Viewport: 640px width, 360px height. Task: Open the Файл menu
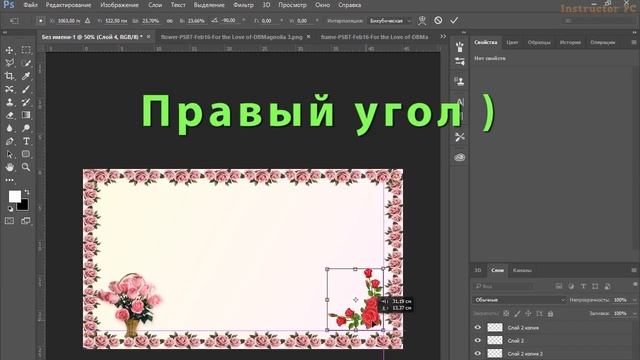pyautogui.click(x=31, y=5)
